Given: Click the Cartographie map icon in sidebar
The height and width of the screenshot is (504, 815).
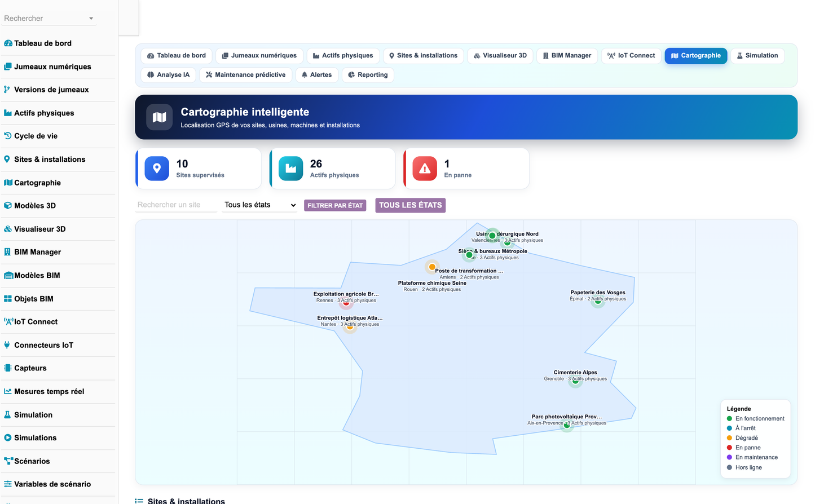Looking at the screenshot, I should point(8,183).
